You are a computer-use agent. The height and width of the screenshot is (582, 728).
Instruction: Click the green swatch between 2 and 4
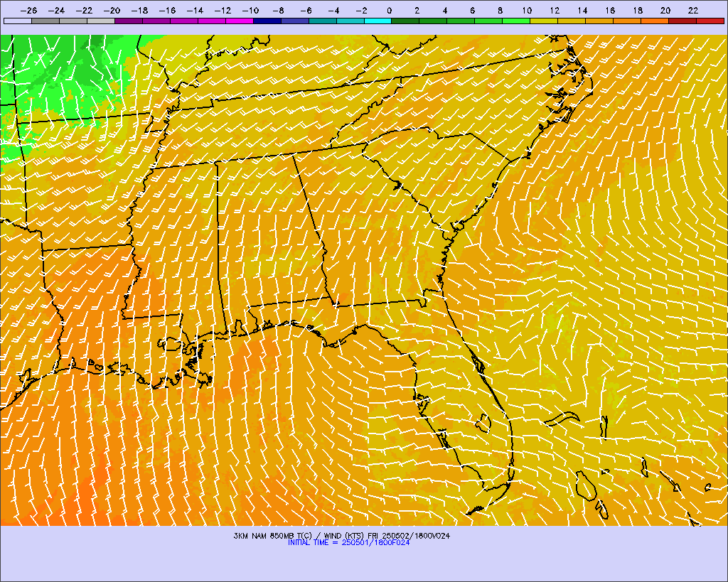pos(433,21)
